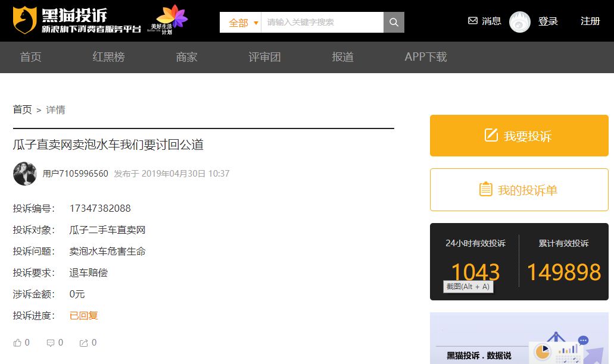The height and width of the screenshot is (364, 614).
Task: Click the 消息 text link
Action: coord(491,21)
